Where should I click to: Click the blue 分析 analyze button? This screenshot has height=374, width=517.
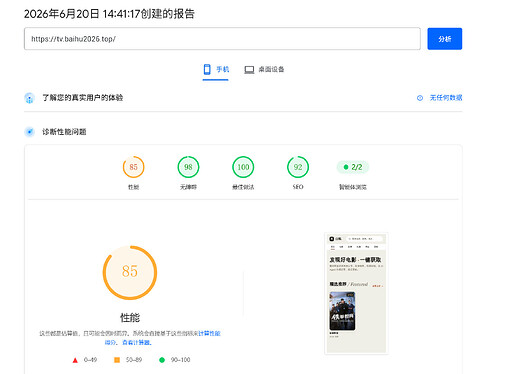click(444, 39)
